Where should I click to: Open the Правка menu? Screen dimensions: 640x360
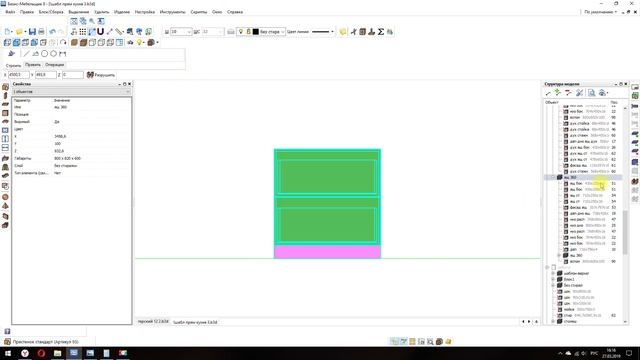coord(27,12)
